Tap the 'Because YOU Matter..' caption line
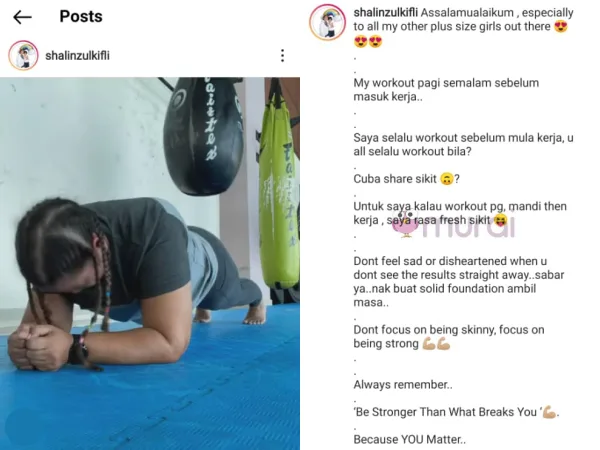This screenshot has height=450, width=600. pos(409,439)
